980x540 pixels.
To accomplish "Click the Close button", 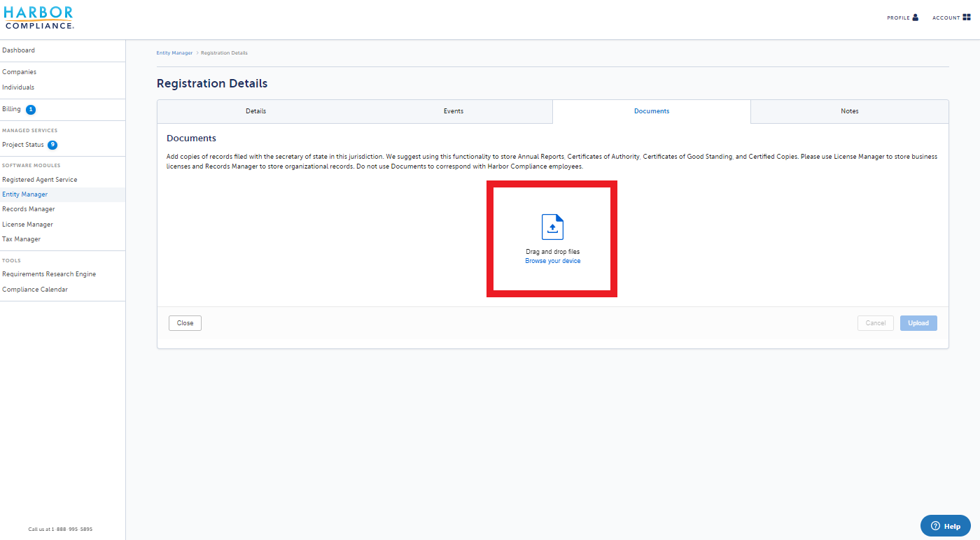I will pyautogui.click(x=185, y=323).
